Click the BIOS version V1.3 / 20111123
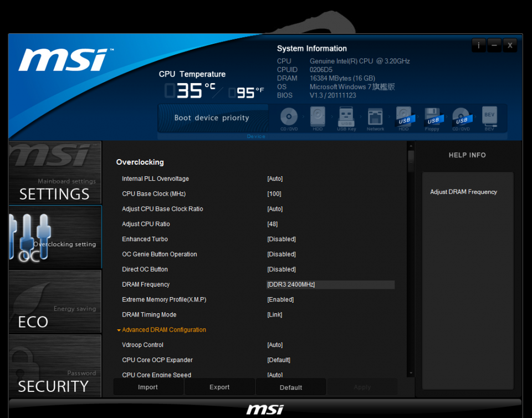The image size is (532, 418). (x=333, y=95)
